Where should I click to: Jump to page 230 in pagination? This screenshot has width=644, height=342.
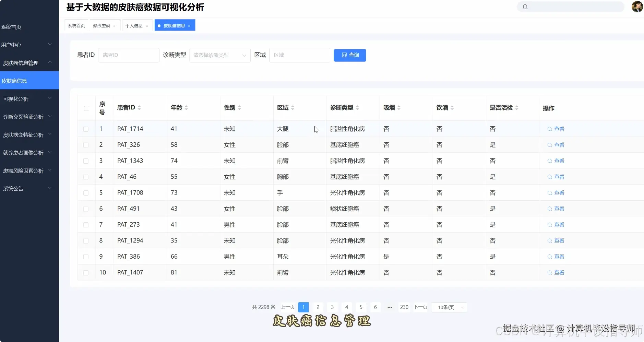[x=404, y=307]
